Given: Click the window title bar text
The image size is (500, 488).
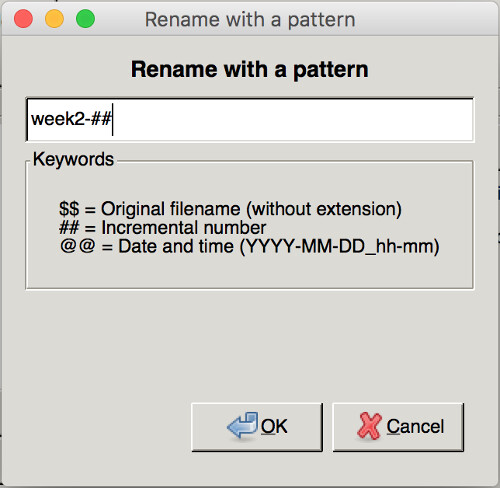Looking at the screenshot, I should pyautogui.click(x=250, y=20).
